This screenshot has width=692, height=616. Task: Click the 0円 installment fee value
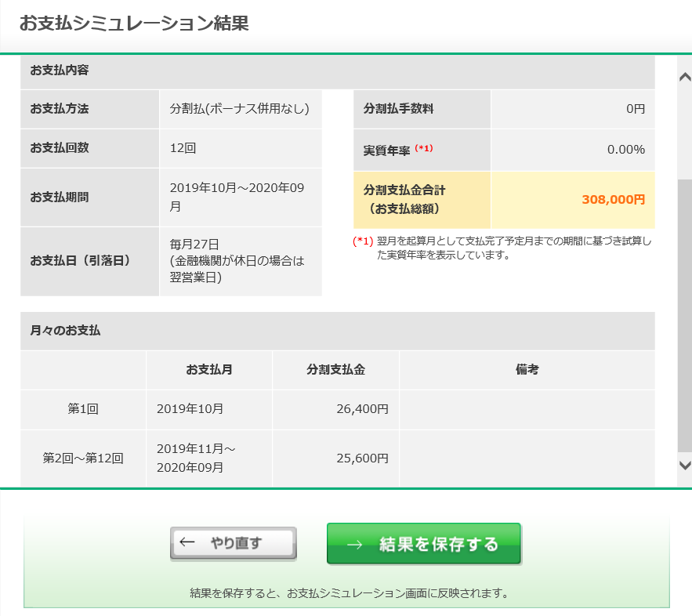pyautogui.click(x=636, y=109)
